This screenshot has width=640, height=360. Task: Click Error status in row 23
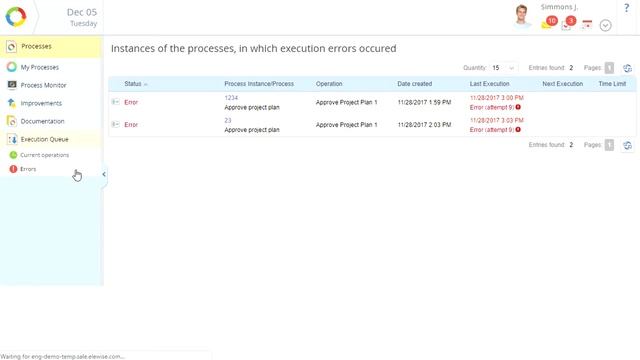[131, 125]
